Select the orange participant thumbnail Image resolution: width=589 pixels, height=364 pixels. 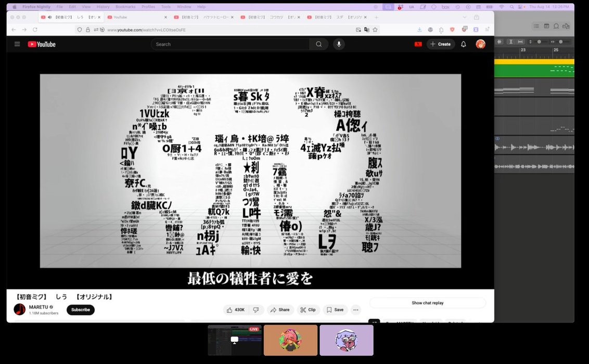click(290, 340)
